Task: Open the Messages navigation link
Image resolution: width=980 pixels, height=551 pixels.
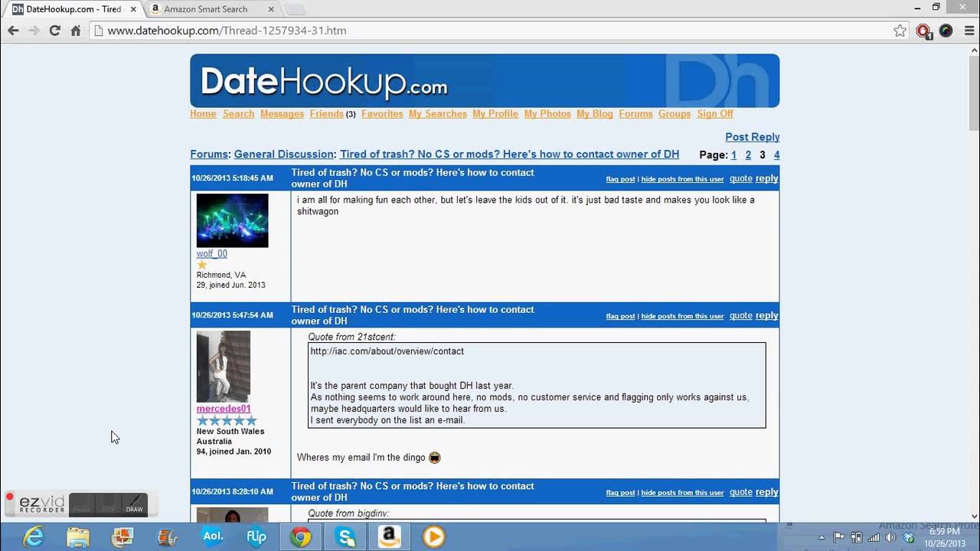Action: pyautogui.click(x=282, y=113)
